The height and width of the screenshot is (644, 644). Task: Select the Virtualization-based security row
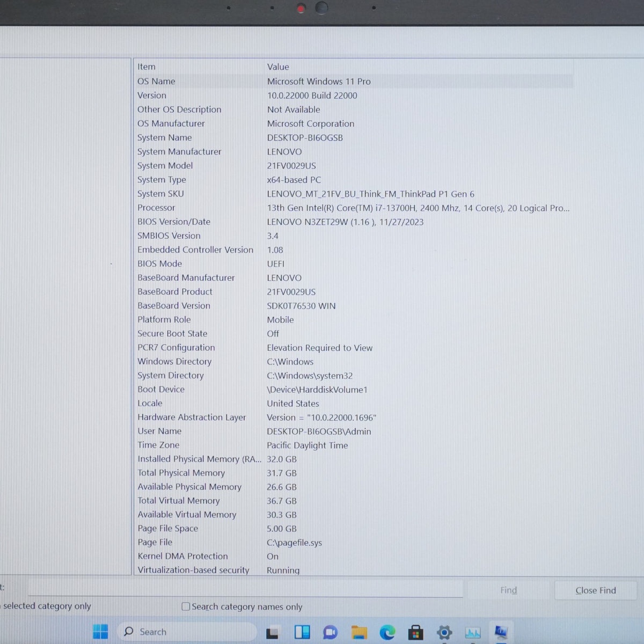tap(354, 570)
